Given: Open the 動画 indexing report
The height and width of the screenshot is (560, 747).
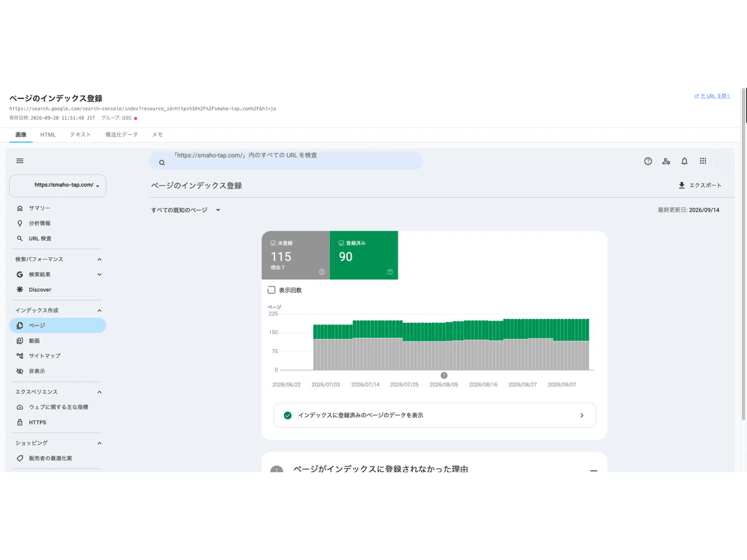Looking at the screenshot, I should click(58, 341).
